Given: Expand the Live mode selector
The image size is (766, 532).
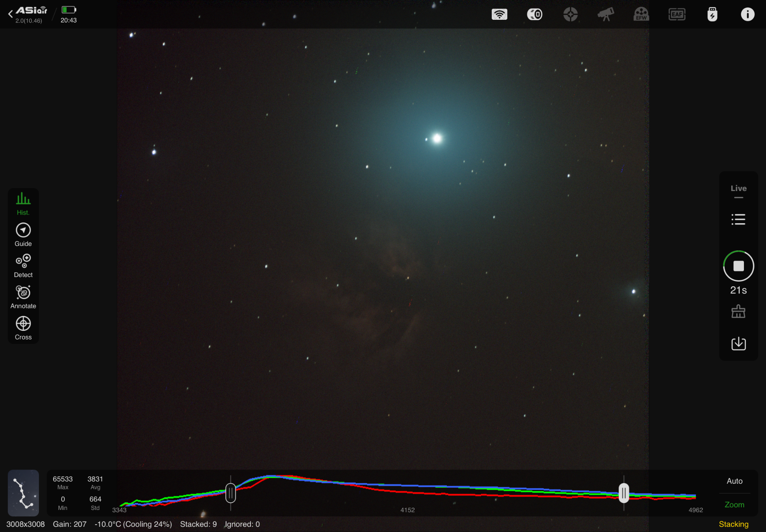Looking at the screenshot, I should [x=739, y=191].
